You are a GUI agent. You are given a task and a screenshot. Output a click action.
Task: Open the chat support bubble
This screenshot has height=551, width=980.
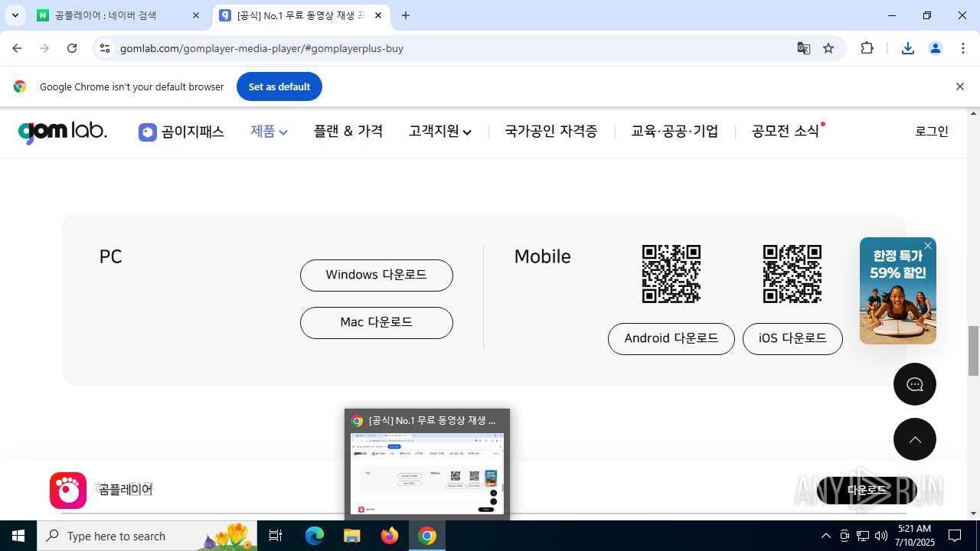[x=915, y=384]
